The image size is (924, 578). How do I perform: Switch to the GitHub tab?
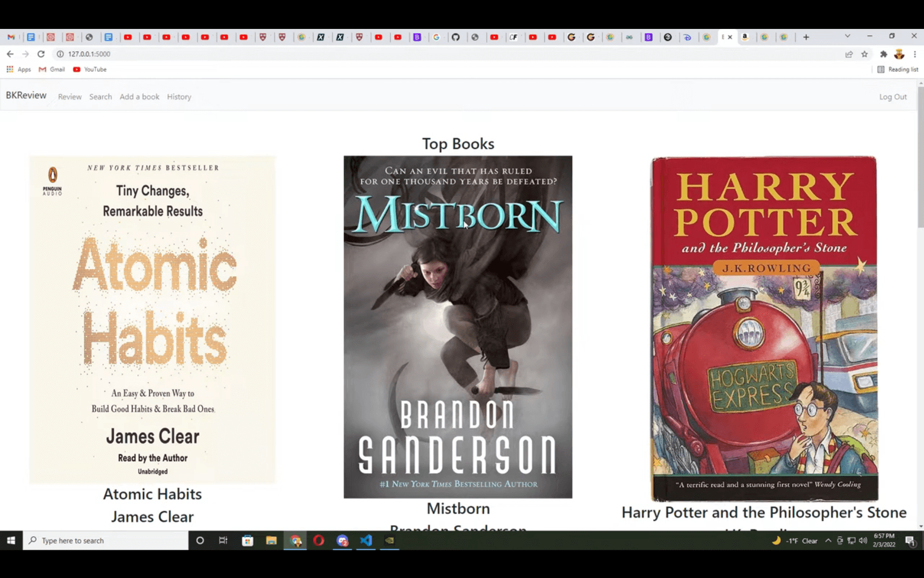[456, 37]
